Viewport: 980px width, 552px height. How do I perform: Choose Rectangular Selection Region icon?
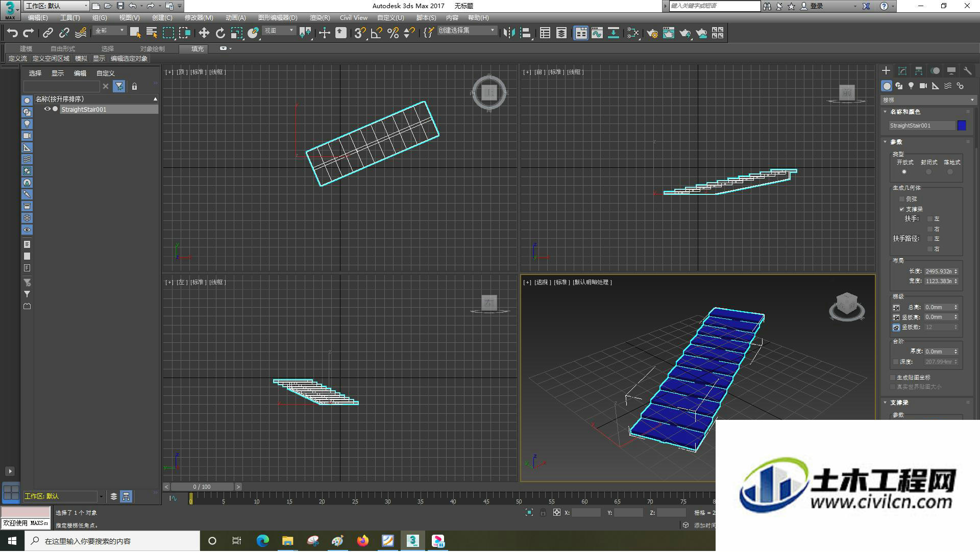click(168, 33)
